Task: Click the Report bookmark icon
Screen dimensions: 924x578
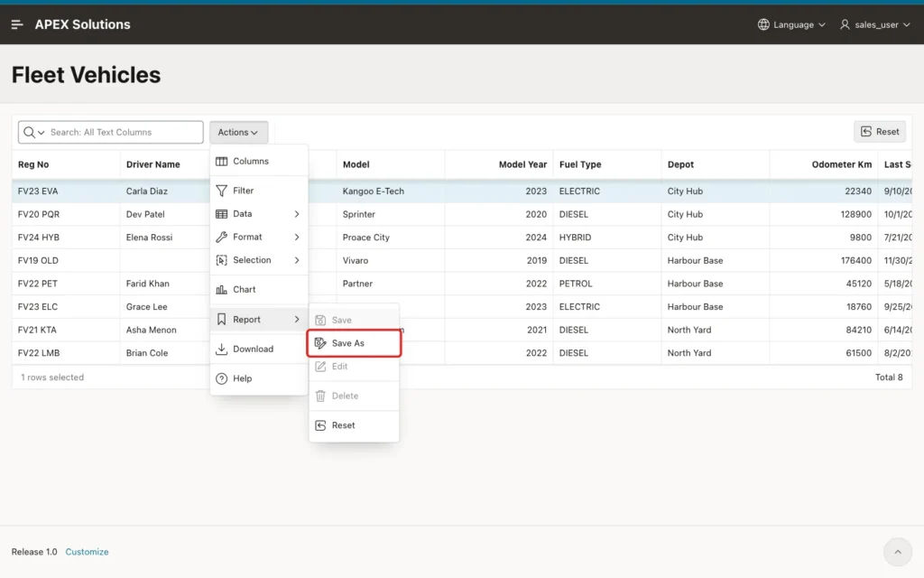Action: (x=222, y=319)
